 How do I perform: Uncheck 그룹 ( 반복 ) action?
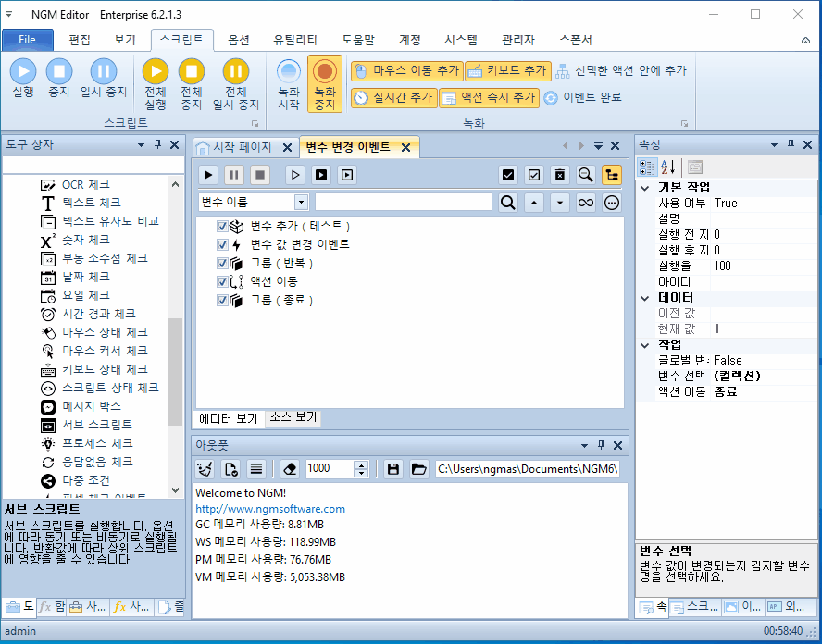pyautogui.click(x=222, y=263)
